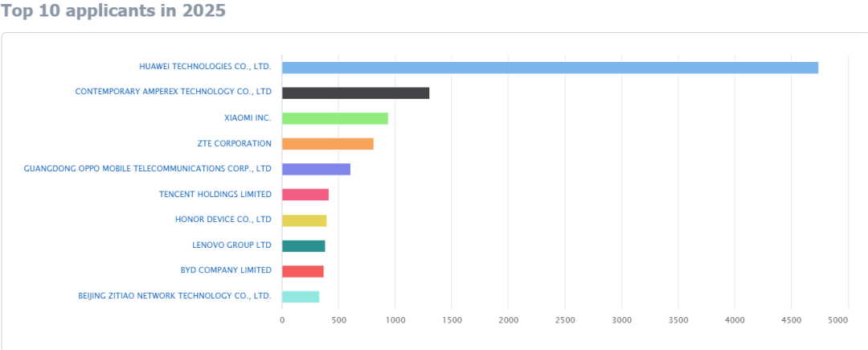This screenshot has height=350, width=868.
Task: Click the 2500 axis label
Action: coord(565,320)
